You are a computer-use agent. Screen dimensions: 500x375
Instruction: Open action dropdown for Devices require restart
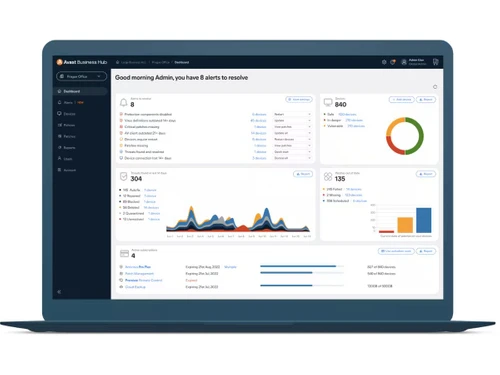[292, 139]
